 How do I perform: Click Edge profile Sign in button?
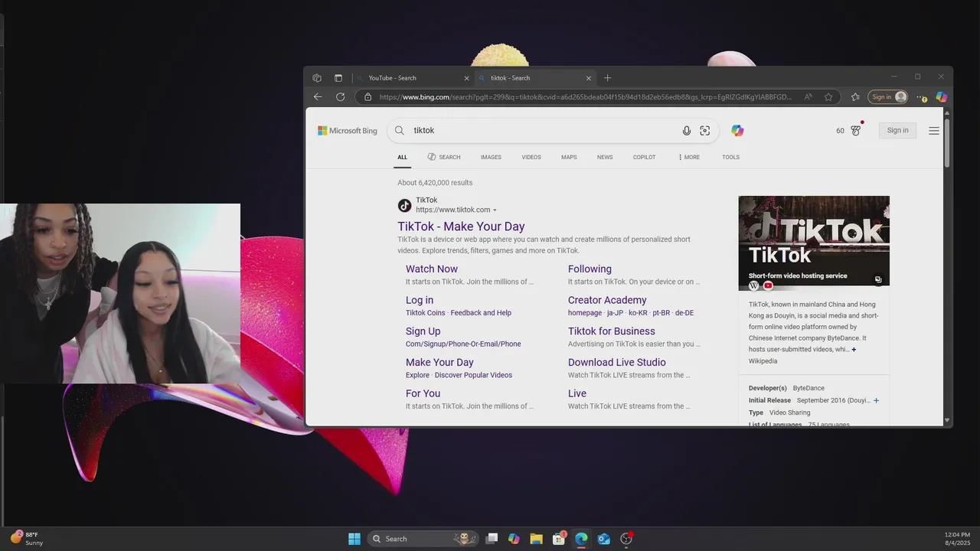tap(888, 97)
